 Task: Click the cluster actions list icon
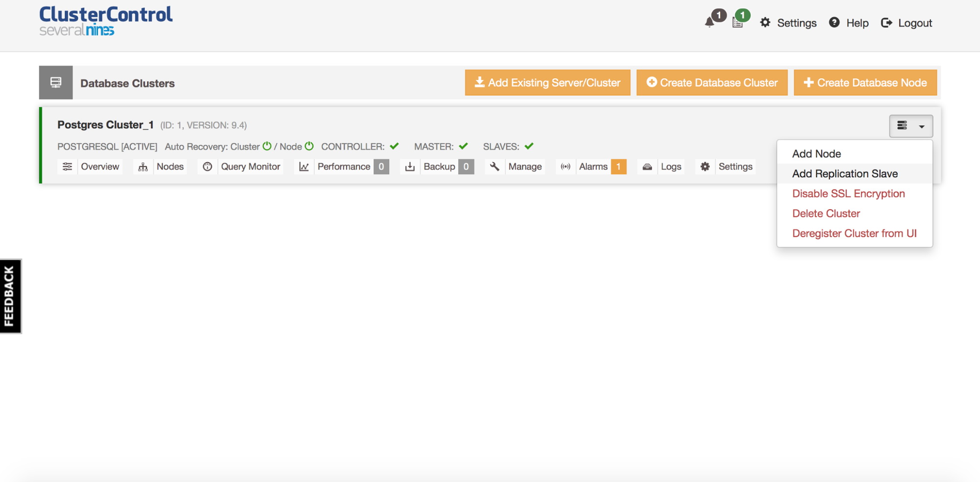pos(902,125)
